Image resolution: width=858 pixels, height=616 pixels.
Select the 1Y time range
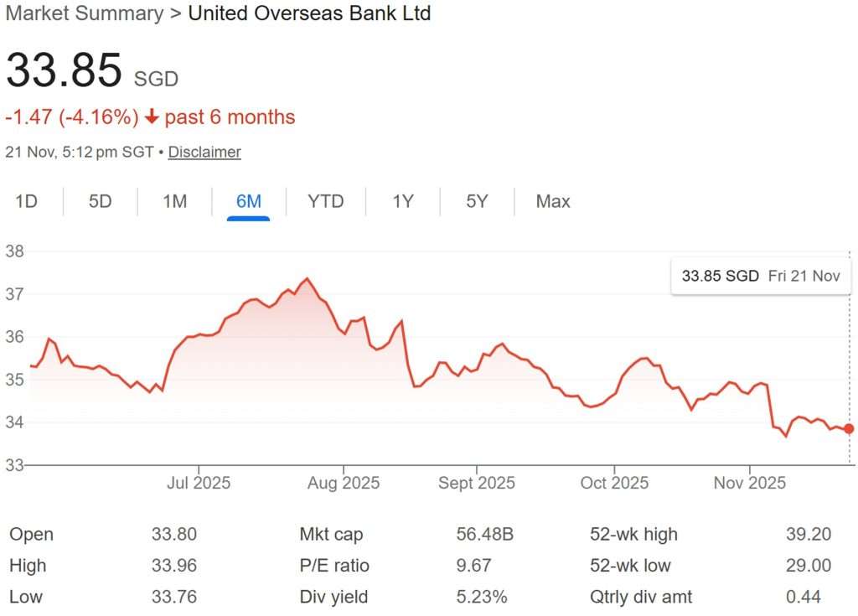[x=402, y=201]
